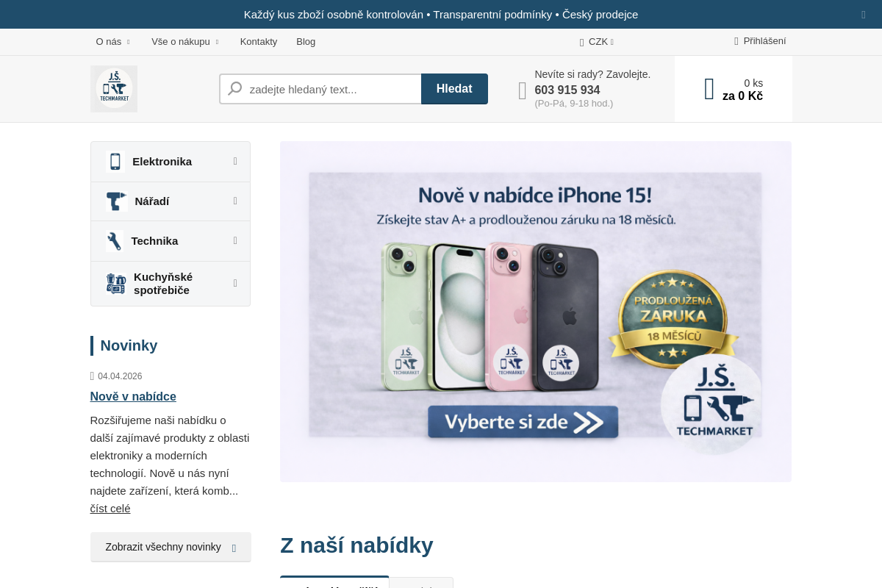
Task: Expand the Elektronika category arrow
Action: (235, 161)
